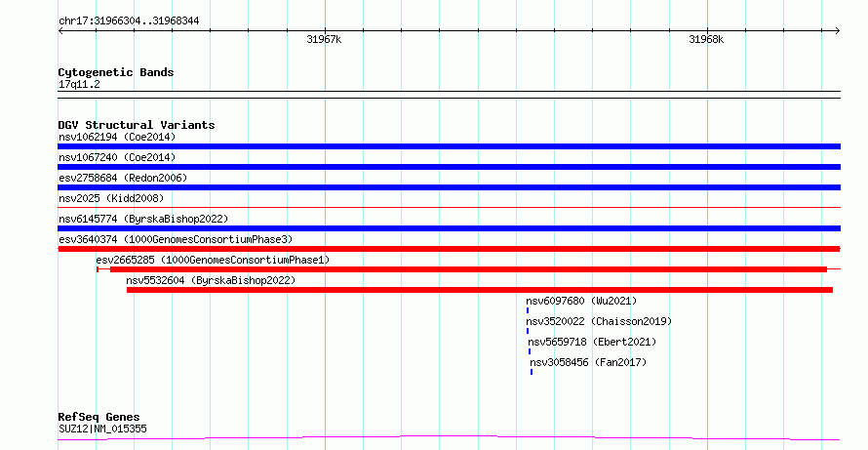
Task: Select the small blue nsv3058456 marker
Action: coord(532,372)
